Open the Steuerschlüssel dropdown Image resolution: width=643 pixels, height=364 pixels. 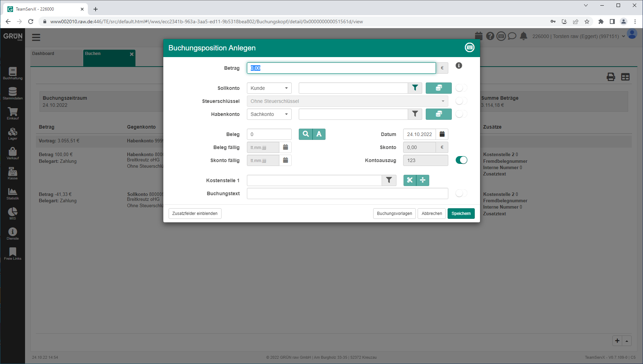click(347, 101)
